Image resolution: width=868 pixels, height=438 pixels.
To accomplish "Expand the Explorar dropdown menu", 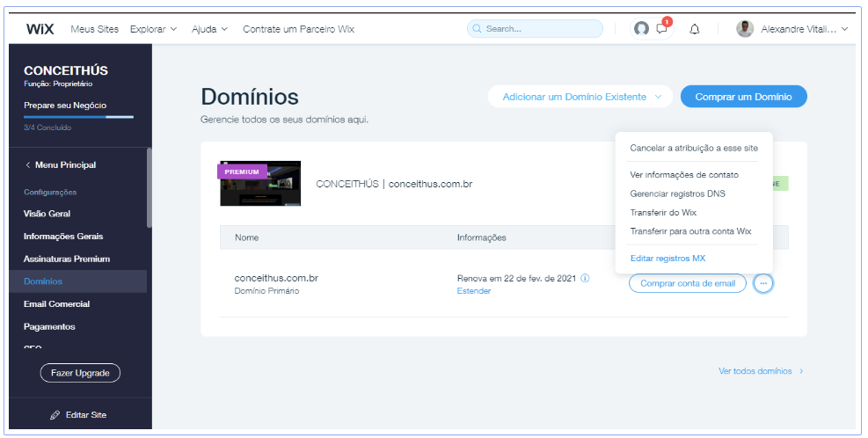I will [153, 29].
